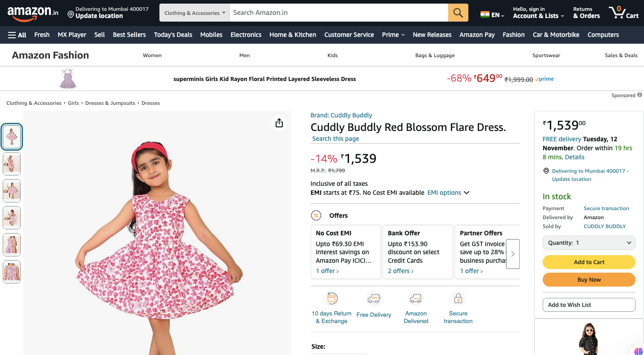Select the second product thumbnail image
Screen dimensions: 644x355
(x=12, y=164)
